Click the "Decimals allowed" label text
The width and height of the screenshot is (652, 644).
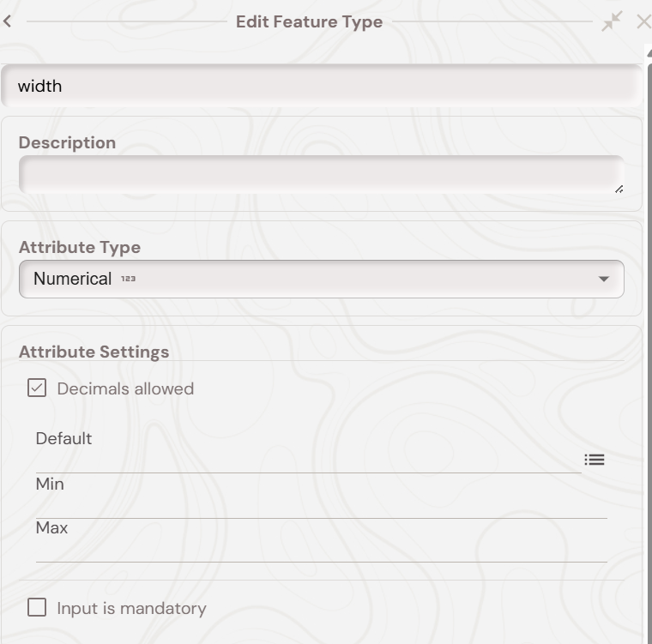(125, 388)
